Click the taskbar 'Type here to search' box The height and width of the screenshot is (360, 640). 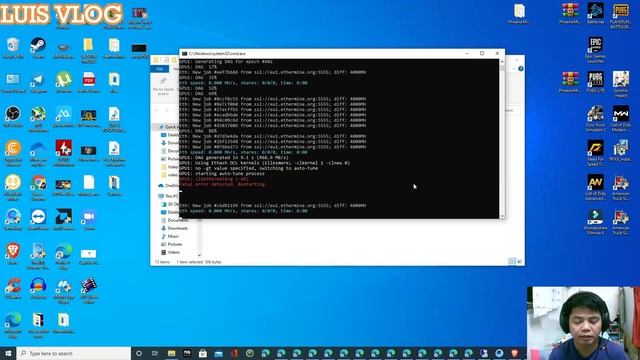(x=73, y=353)
